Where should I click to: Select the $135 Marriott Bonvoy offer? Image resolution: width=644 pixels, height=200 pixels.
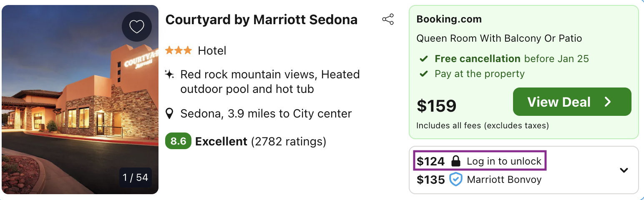pos(479,180)
